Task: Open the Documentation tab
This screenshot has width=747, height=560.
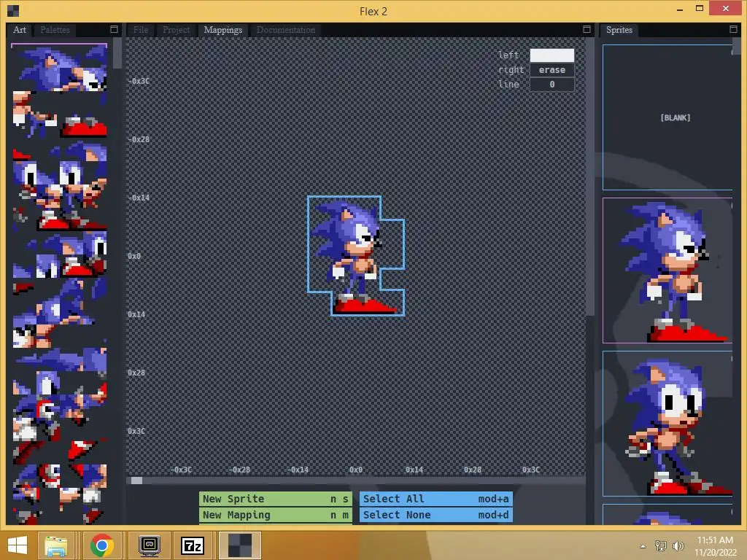Action: click(286, 30)
